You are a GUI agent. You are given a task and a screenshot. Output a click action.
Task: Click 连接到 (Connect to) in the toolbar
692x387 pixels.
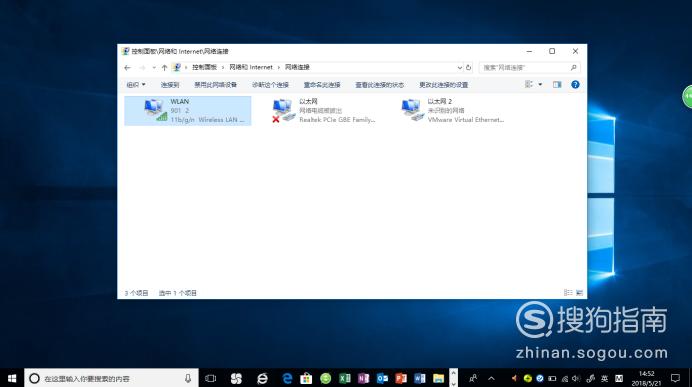[170, 85]
